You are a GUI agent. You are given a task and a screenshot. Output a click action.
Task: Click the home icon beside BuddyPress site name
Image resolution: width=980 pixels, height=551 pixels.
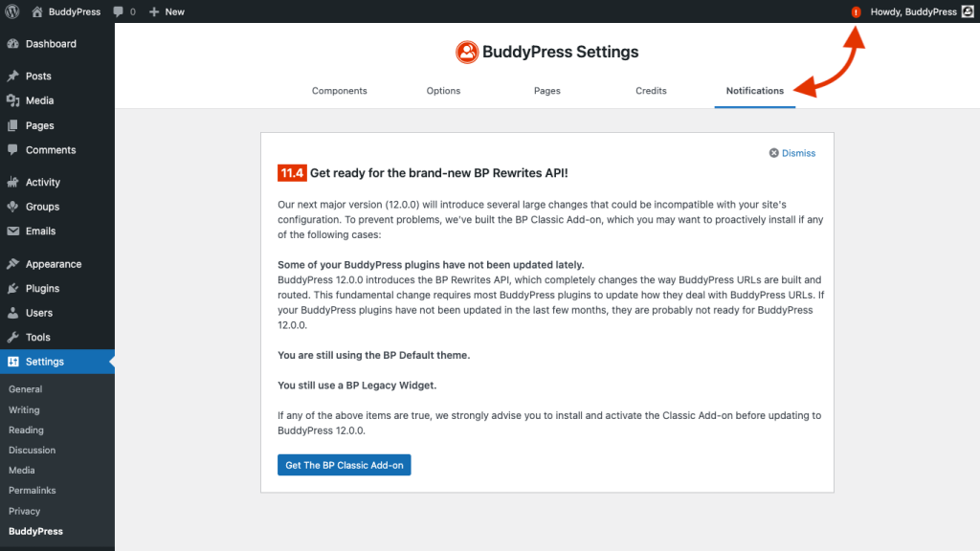click(37, 11)
